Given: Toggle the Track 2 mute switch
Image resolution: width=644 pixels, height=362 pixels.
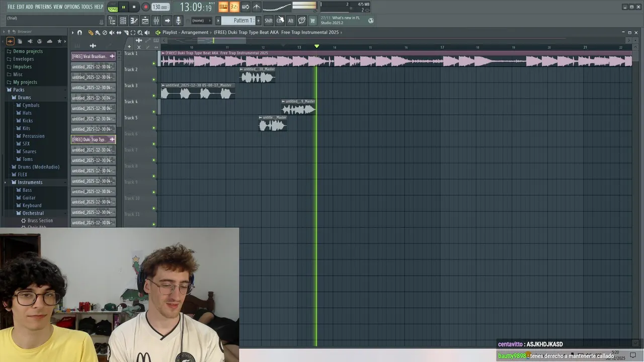Looking at the screenshot, I should [154, 79].
